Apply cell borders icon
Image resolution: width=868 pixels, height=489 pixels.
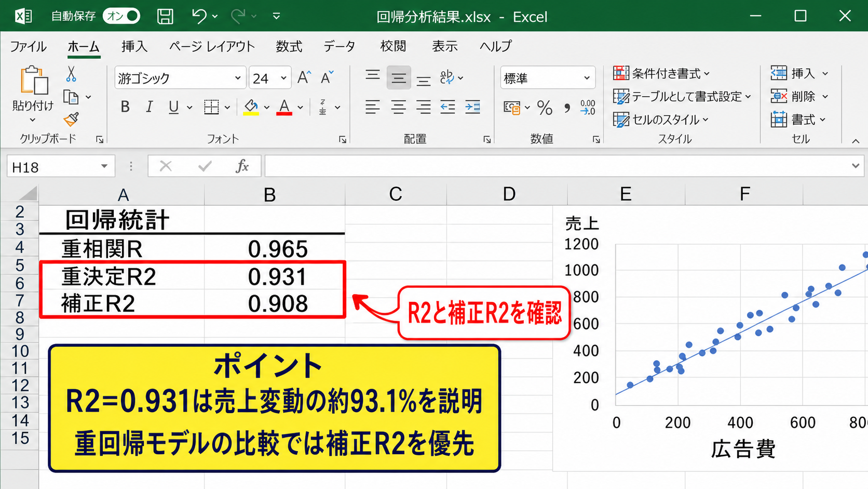pyautogui.click(x=211, y=107)
